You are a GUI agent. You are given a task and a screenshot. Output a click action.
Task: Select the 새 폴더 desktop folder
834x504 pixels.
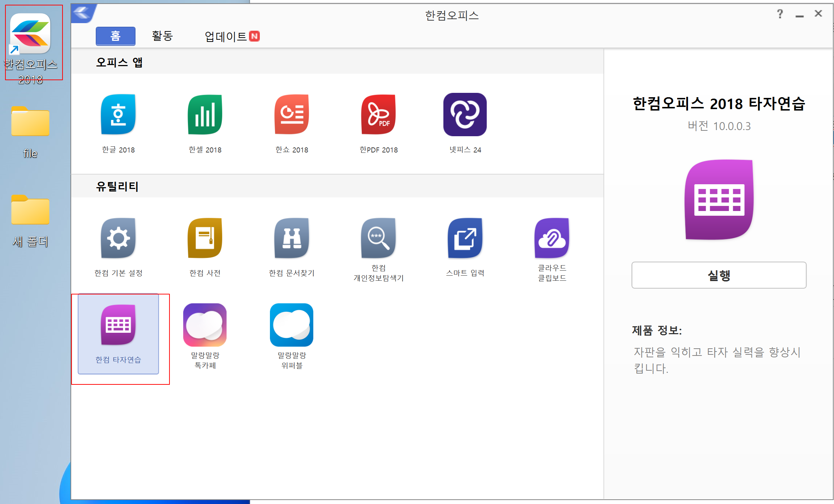(30, 220)
